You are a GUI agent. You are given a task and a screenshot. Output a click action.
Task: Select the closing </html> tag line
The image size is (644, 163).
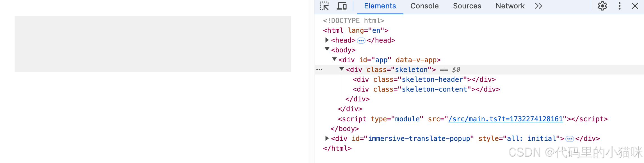(337, 148)
